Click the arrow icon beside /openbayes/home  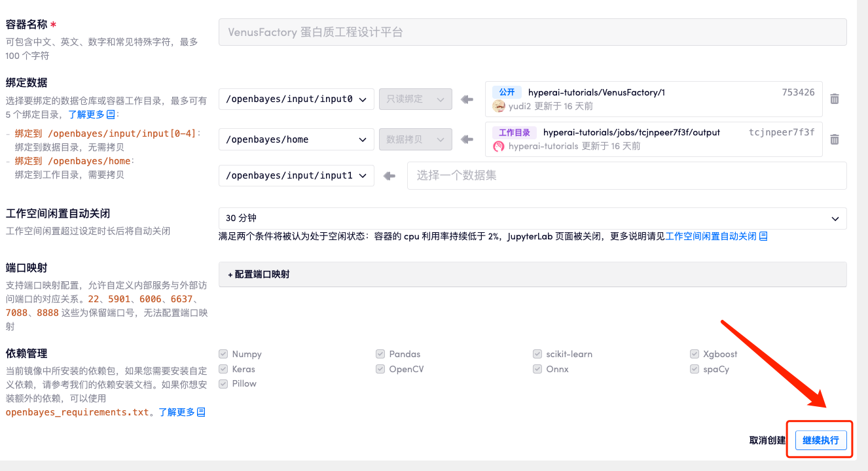pos(467,139)
